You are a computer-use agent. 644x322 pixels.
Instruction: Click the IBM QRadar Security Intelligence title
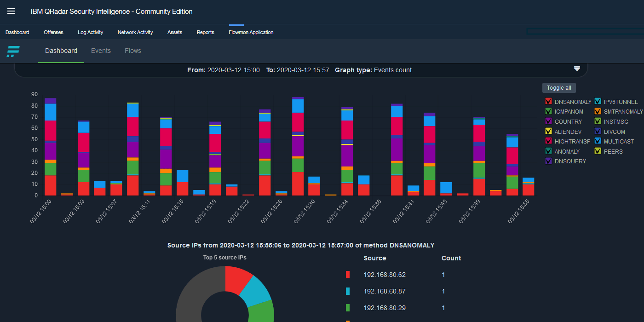(x=112, y=11)
